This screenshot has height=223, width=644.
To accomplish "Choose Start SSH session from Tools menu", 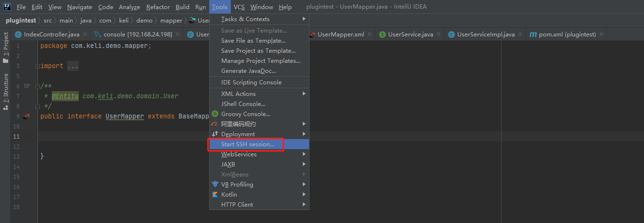I will point(259,144).
